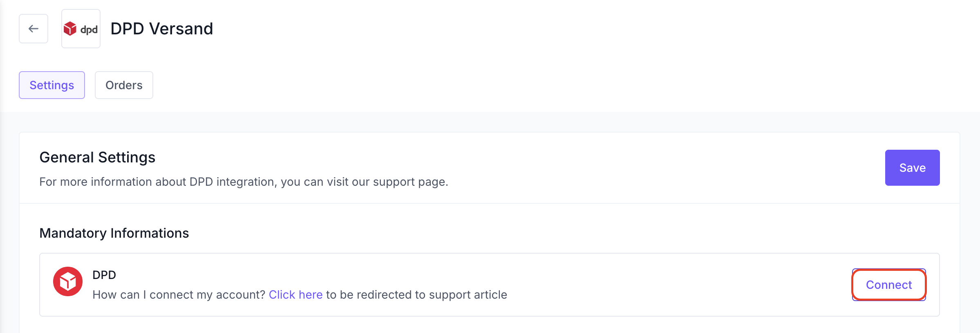
Task: Click the support page information sentence
Action: coord(244,182)
